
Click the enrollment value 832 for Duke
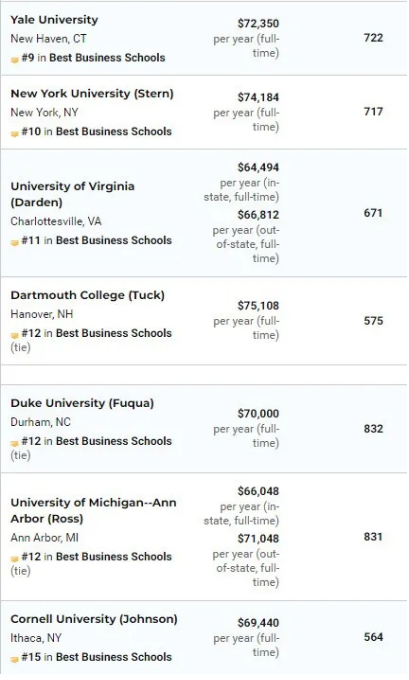point(373,429)
